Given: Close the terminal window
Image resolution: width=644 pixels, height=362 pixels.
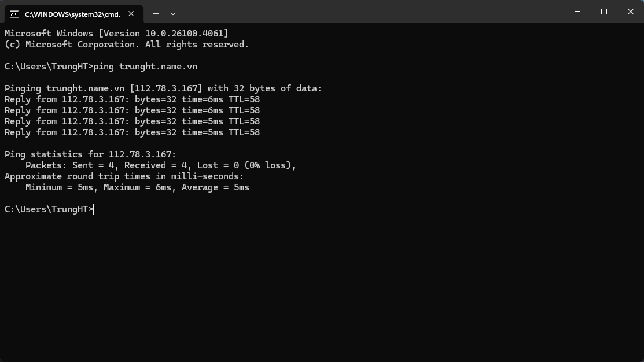Looking at the screenshot, I should pos(631,12).
